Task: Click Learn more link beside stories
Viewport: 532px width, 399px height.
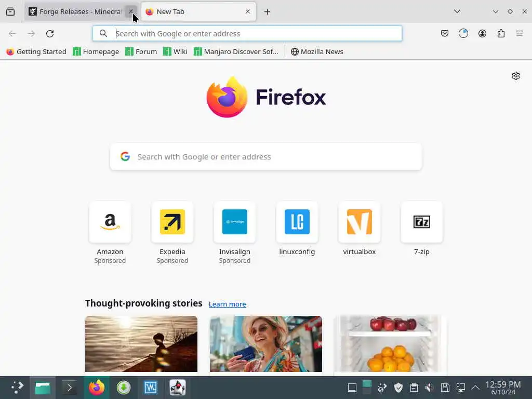Action: (228, 304)
